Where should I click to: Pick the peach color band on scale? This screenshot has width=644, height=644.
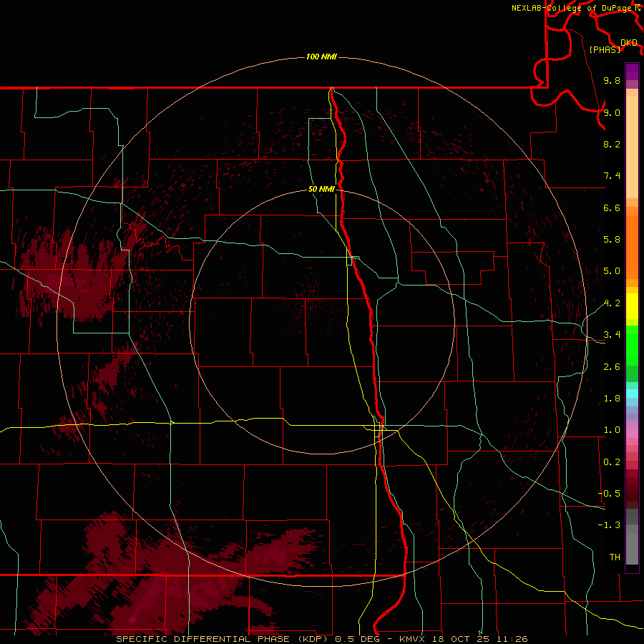click(x=632, y=147)
